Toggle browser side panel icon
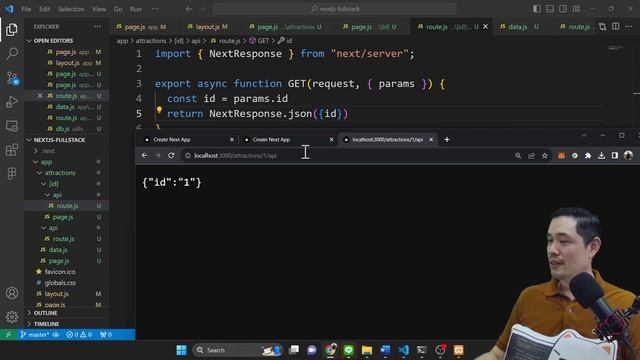Screen dimensions: 640x360 pyautogui.click(x=615, y=156)
